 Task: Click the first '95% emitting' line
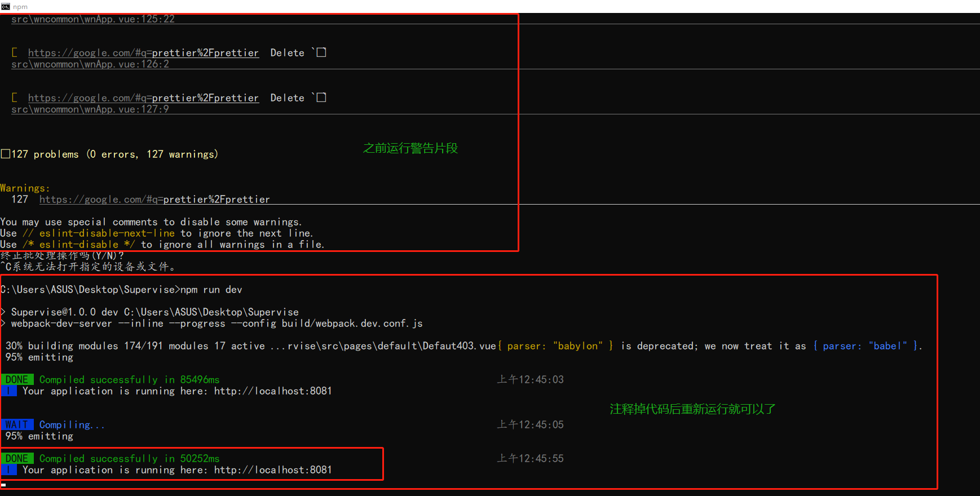(39, 357)
